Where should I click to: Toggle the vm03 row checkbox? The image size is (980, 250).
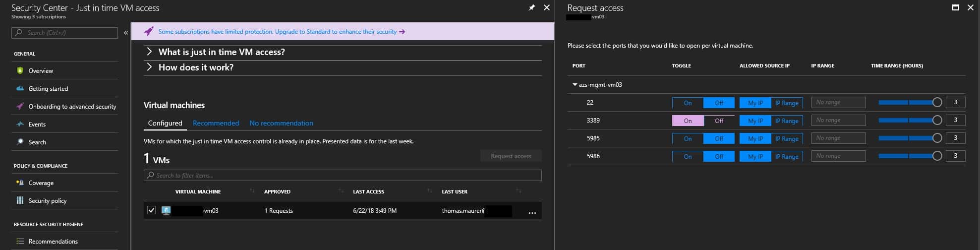click(151, 210)
